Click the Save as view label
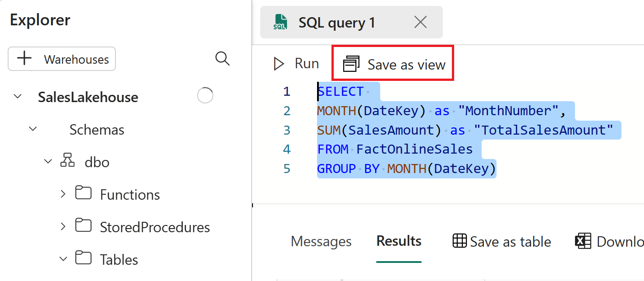This screenshot has width=644, height=281. [x=406, y=65]
